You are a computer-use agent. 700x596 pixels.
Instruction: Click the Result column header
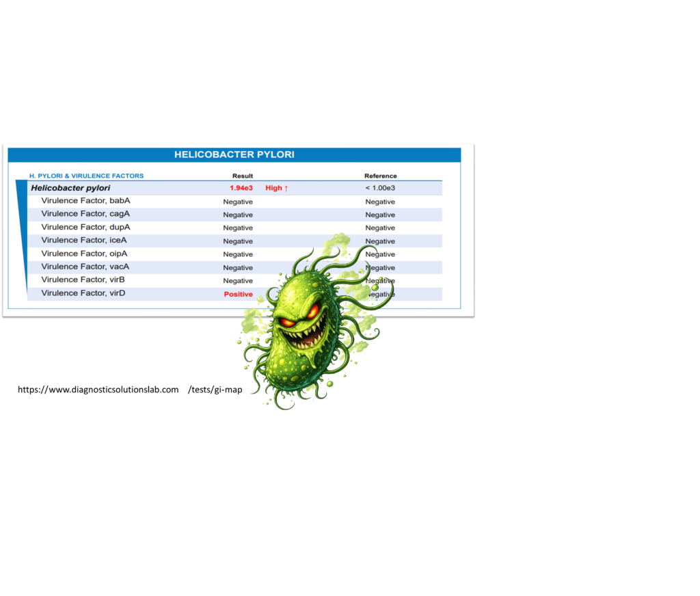[243, 176]
